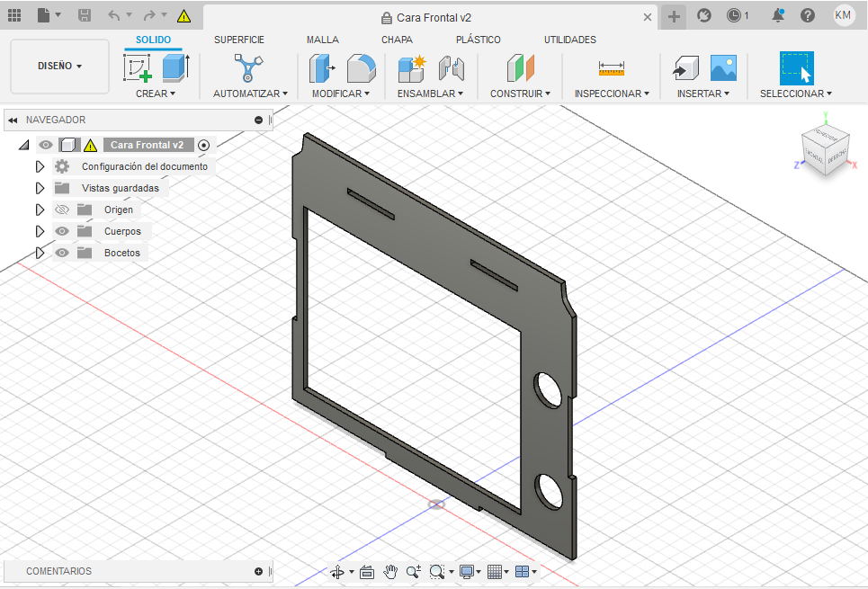868x589 pixels.
Task: Select the Measure tool icon
Action: [x=612, y=68]
